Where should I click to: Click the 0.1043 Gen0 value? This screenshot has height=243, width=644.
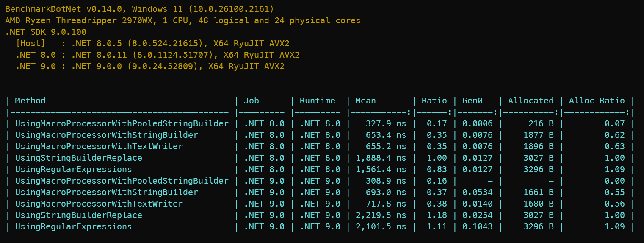(x=478, y=226)
